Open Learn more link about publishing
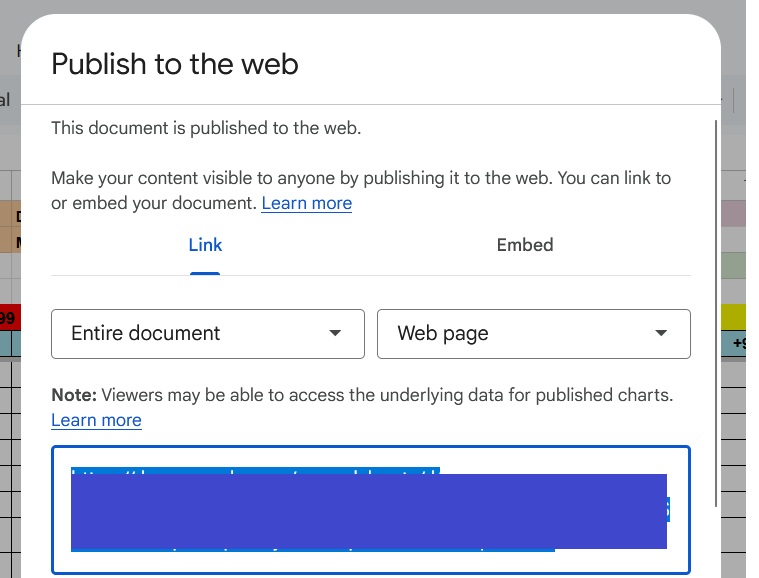The width and height of the screenshot is (759, 578). pyautogui.click(x=306, y=203)
